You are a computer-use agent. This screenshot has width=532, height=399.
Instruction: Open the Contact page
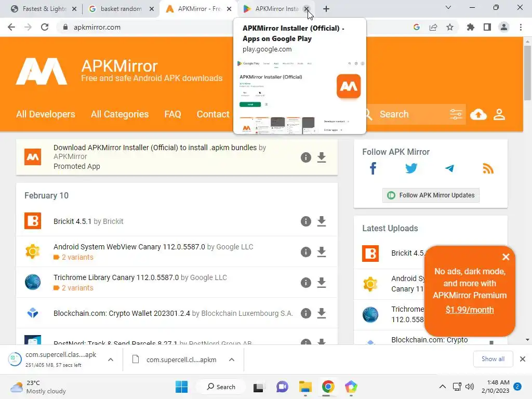pos(213,114)
